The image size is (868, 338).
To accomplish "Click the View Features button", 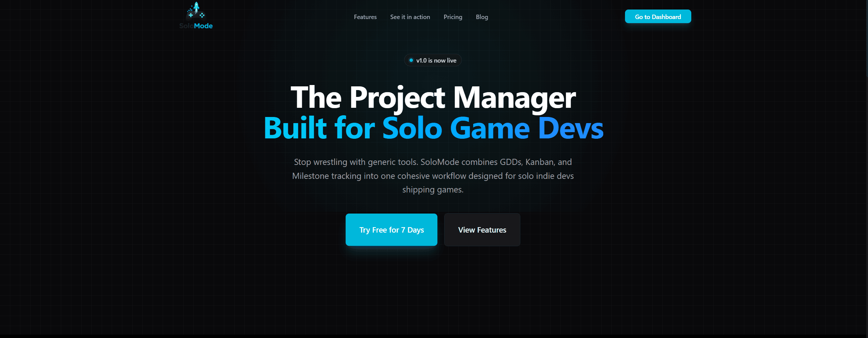I will coord(482,230).
